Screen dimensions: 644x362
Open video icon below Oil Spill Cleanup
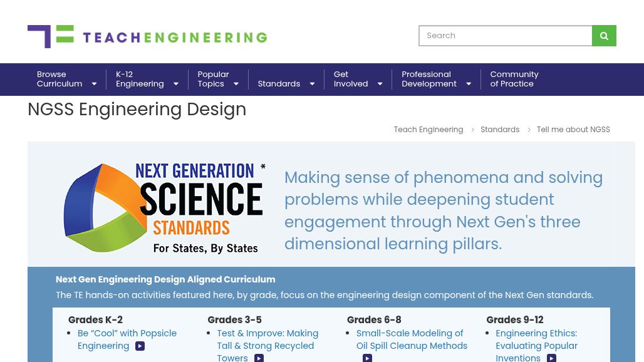pos(367,358)
